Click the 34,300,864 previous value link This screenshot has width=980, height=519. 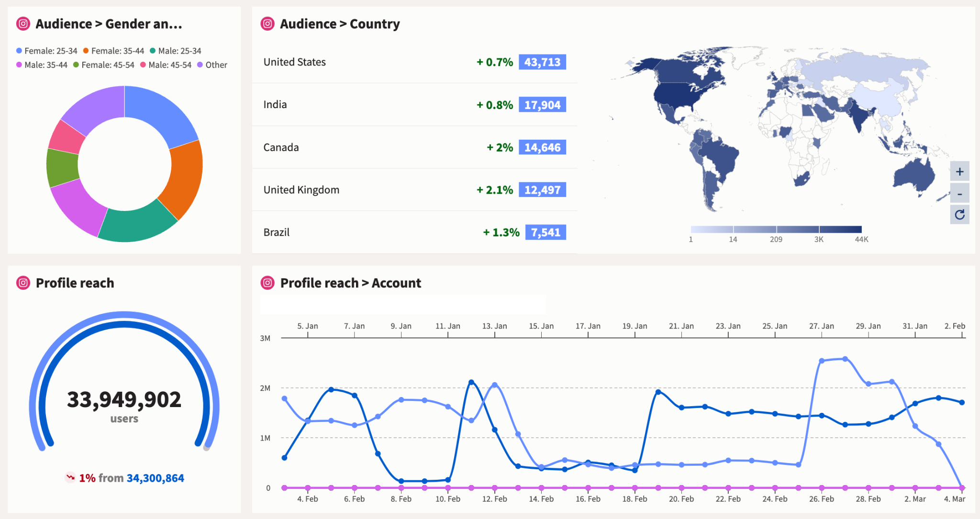155,477
